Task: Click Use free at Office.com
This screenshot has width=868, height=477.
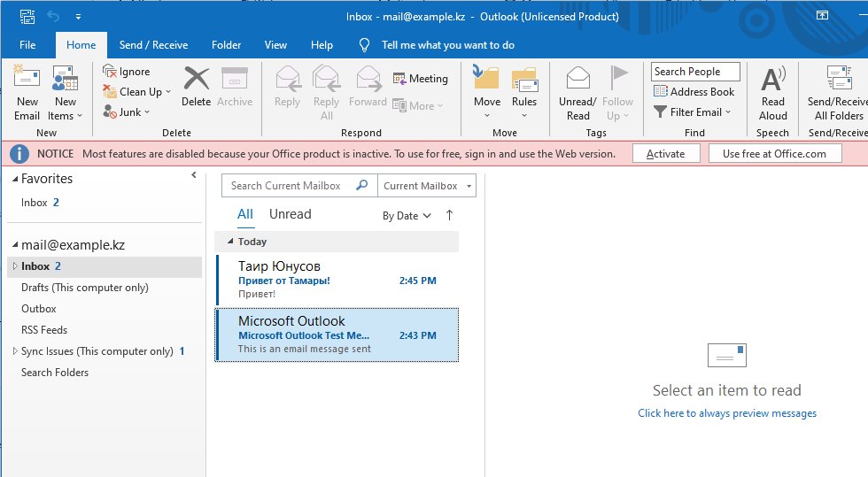Action: (x=774, y=154)
